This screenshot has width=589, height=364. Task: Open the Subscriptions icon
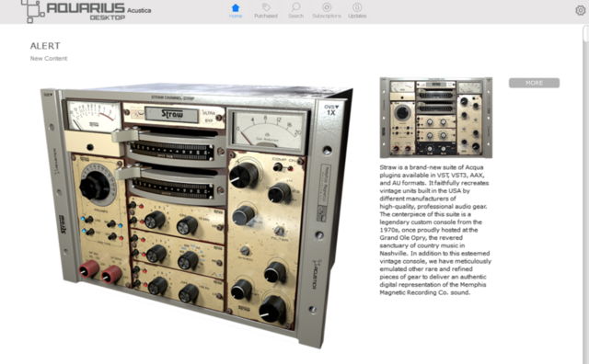[327, 7]
